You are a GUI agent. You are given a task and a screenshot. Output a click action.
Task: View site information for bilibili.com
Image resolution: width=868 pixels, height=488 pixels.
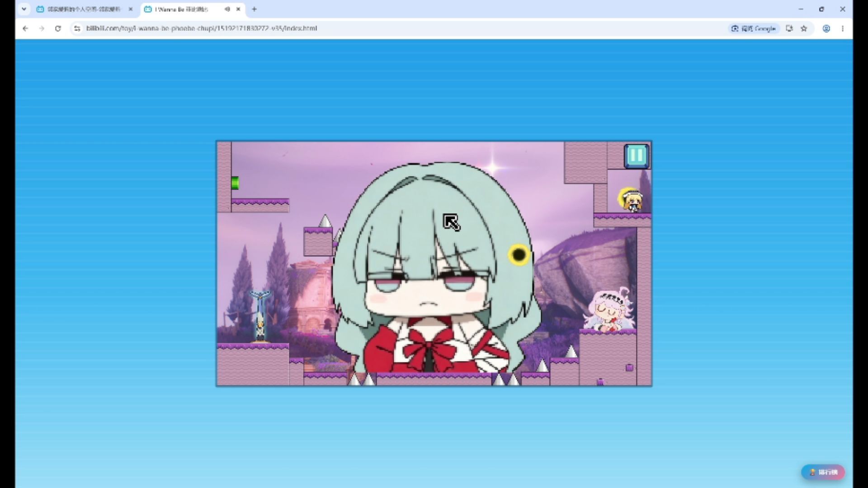[x=77, y=28]
